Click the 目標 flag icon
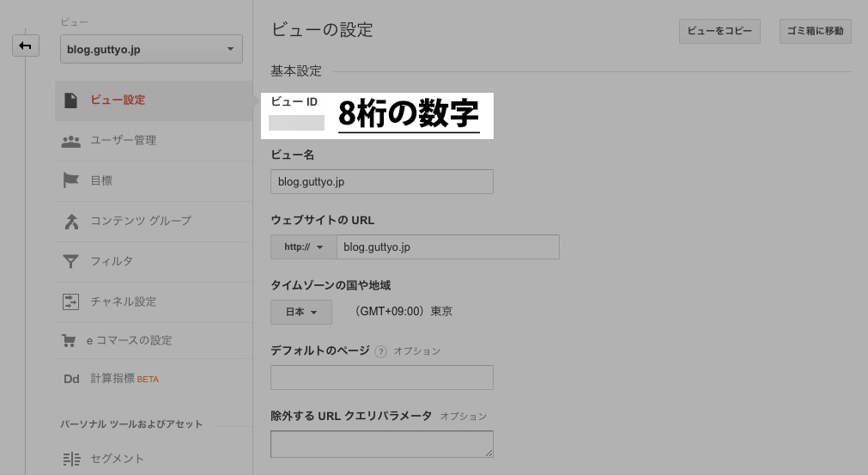This screenshot has width=868, height=475. [x=70, y=180]
